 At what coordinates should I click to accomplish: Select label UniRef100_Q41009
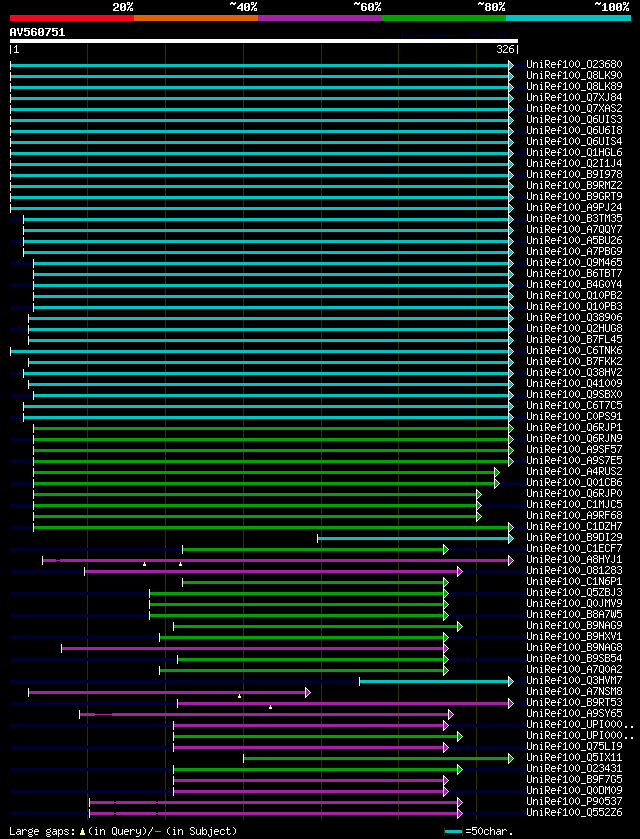[574, 384]
